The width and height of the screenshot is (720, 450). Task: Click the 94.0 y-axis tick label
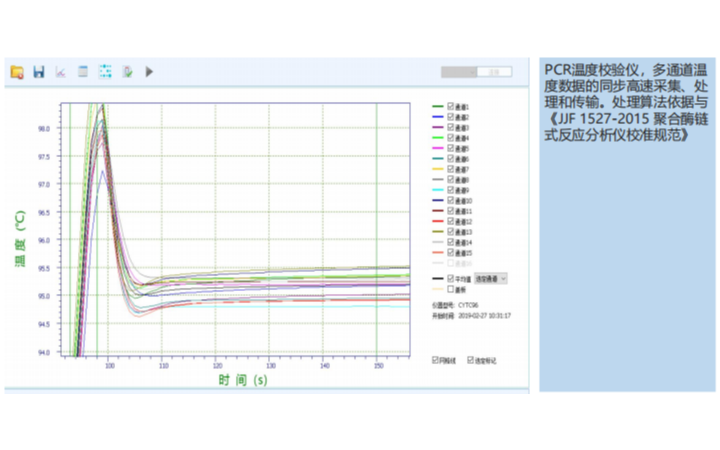click(x=44, y=352)
